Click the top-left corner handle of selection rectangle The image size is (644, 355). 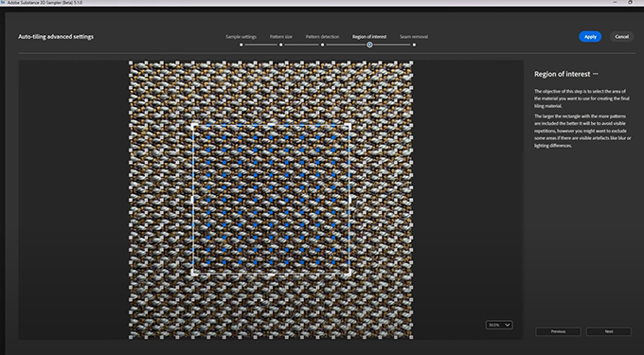tap(193, 125)
